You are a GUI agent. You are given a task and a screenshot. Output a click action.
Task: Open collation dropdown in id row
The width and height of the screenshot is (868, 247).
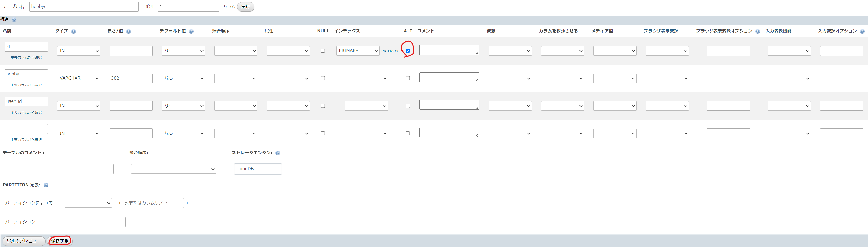click(x=236, y=51)
